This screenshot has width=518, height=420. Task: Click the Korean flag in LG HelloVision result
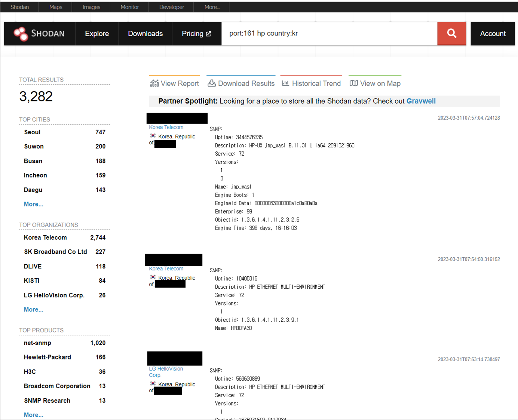point(153,384)
